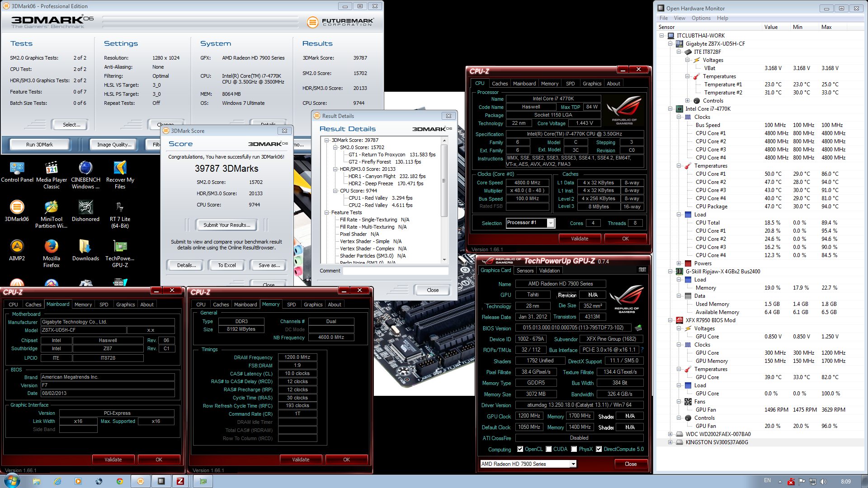This screenshot has height=488, width=868.
Task: Click the Run 3DMark button
Action: tap(39, 145)
